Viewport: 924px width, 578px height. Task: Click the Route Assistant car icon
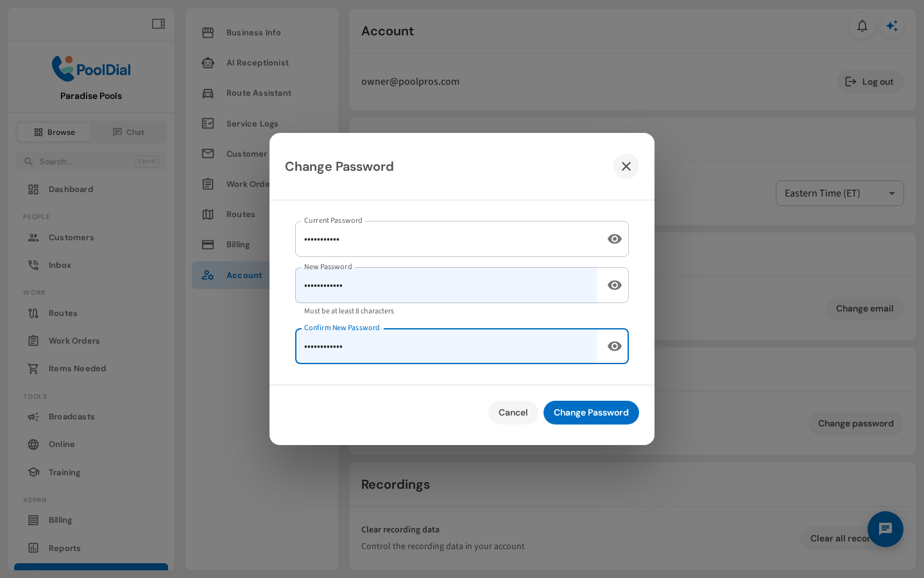pos(208,93)
